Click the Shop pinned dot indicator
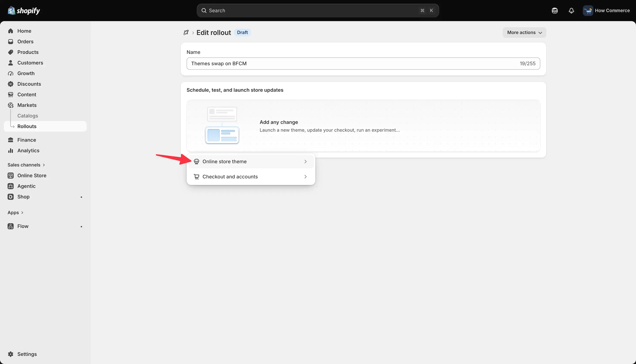Viewport: 636px width, 364px height. pos(81,197)
